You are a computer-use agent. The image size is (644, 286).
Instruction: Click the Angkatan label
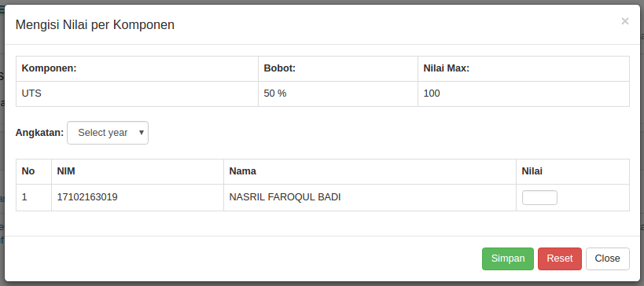click(39, 133)
